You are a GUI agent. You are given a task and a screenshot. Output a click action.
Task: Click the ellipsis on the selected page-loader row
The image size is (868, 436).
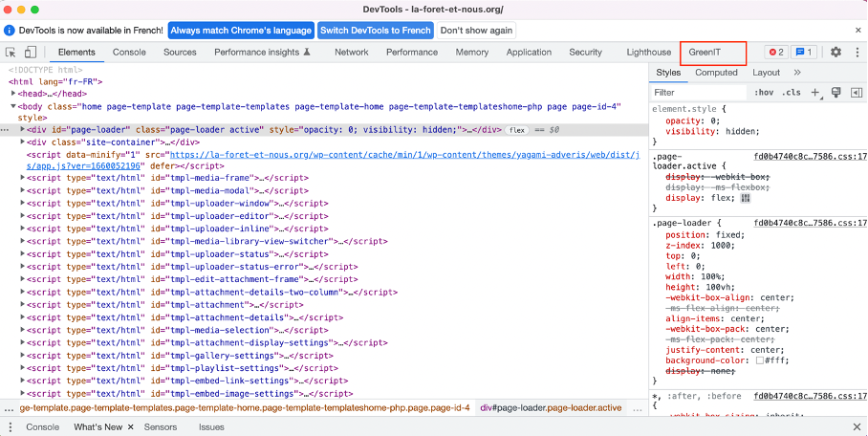pos(5,130)
